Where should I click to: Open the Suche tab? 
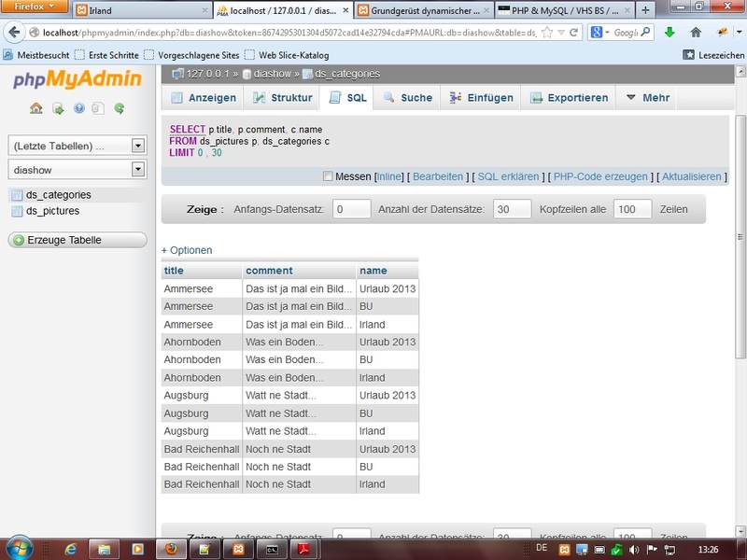coord(408,98)
